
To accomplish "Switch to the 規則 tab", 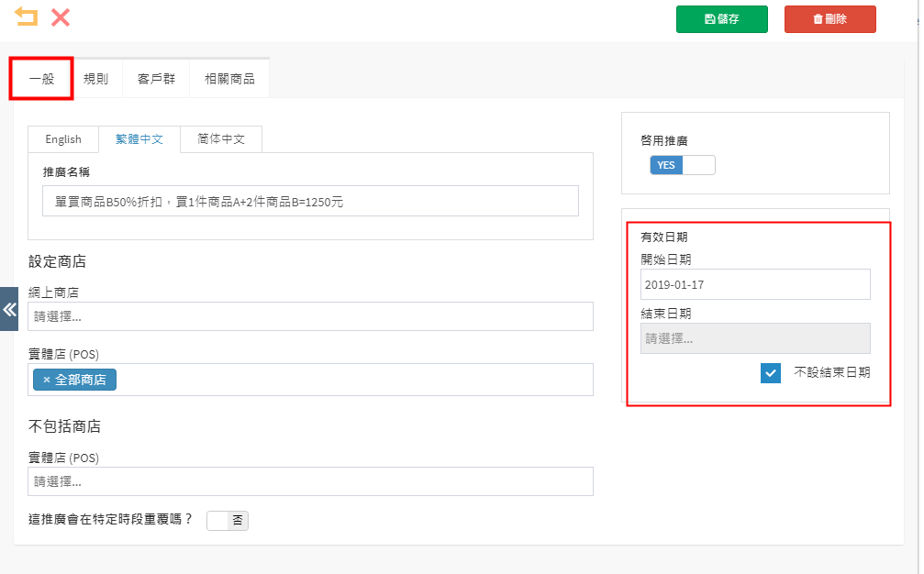I will coord(95,78).
